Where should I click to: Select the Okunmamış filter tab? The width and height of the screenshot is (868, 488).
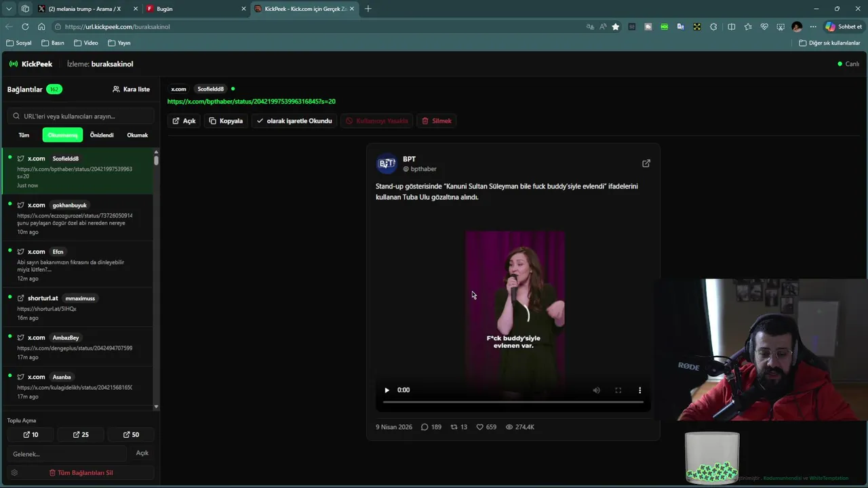[x=62, y=135]
